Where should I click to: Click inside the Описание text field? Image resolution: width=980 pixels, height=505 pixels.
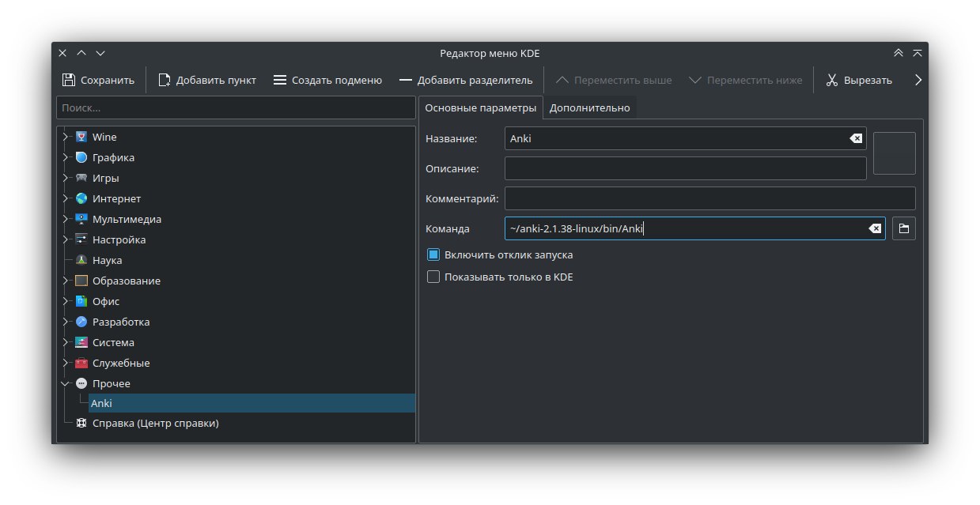686,168
